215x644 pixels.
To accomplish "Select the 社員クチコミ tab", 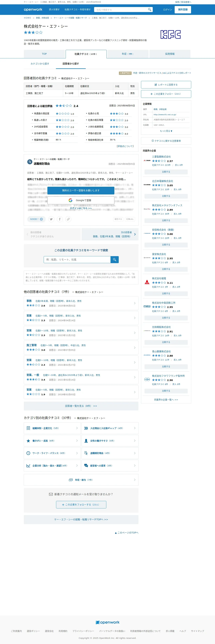I will 86,54.
